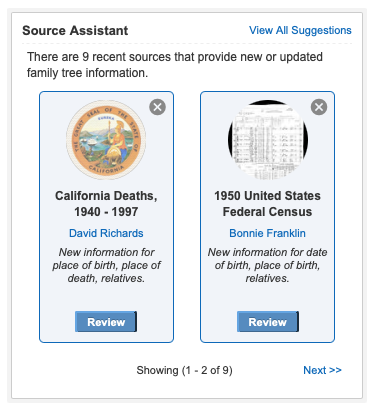Open David Richards profile link

(x=106, y=233)
